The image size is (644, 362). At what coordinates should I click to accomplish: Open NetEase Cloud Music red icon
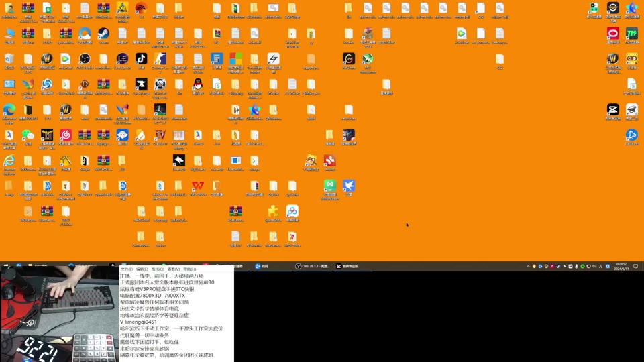pyautogui.click(x=66, y=135)
